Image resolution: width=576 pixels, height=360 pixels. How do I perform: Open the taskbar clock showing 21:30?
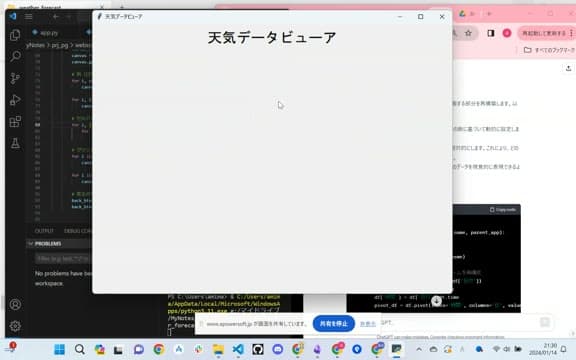[543, 349]
